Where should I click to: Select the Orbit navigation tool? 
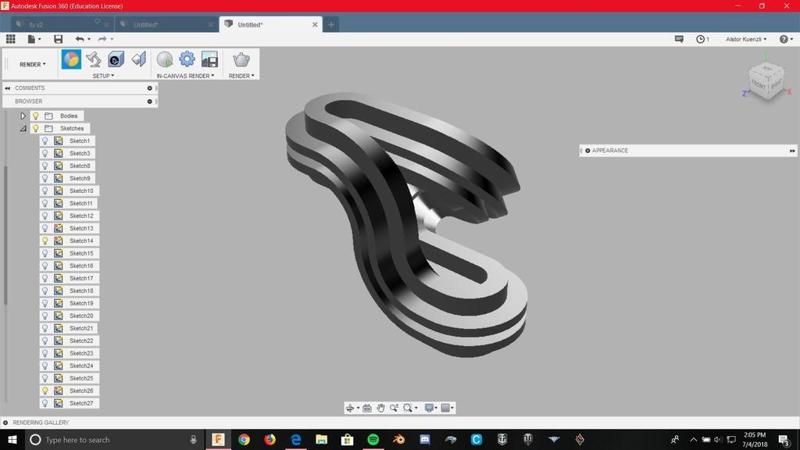(x=350, y=408)
